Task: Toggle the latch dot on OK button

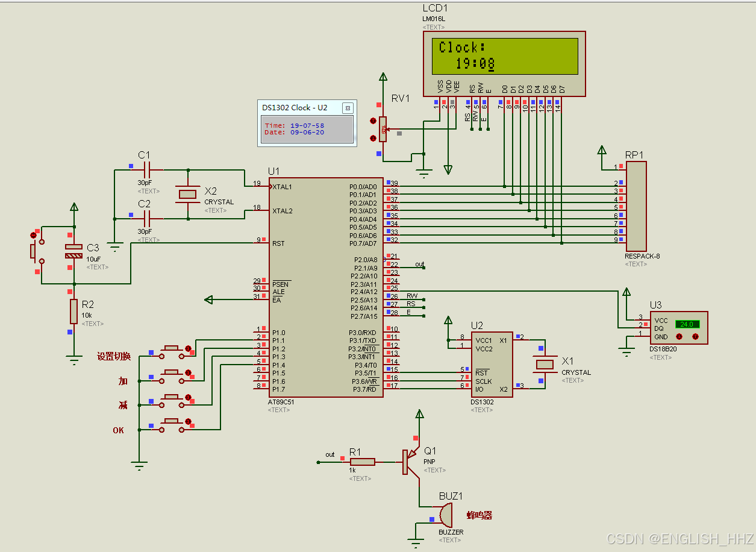Action: coord(188,421)
